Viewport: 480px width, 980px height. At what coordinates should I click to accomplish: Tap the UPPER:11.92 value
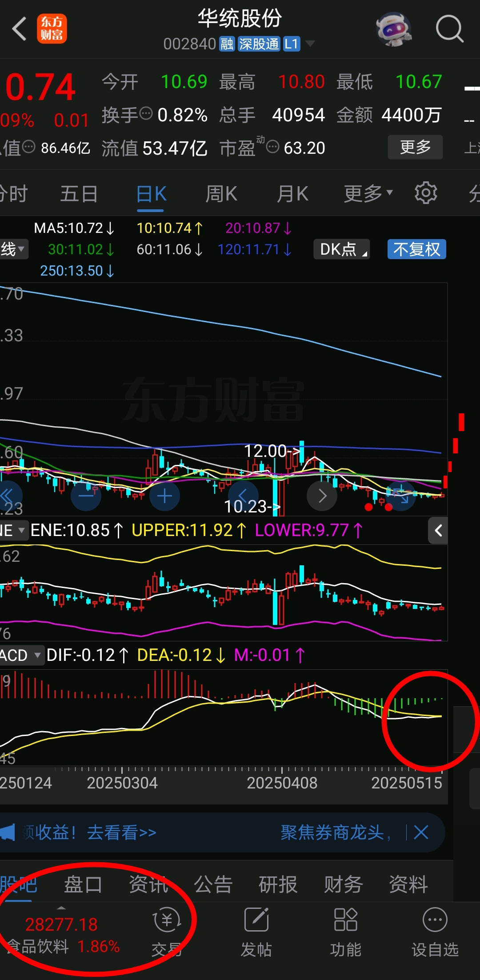(x=189, y=530)
